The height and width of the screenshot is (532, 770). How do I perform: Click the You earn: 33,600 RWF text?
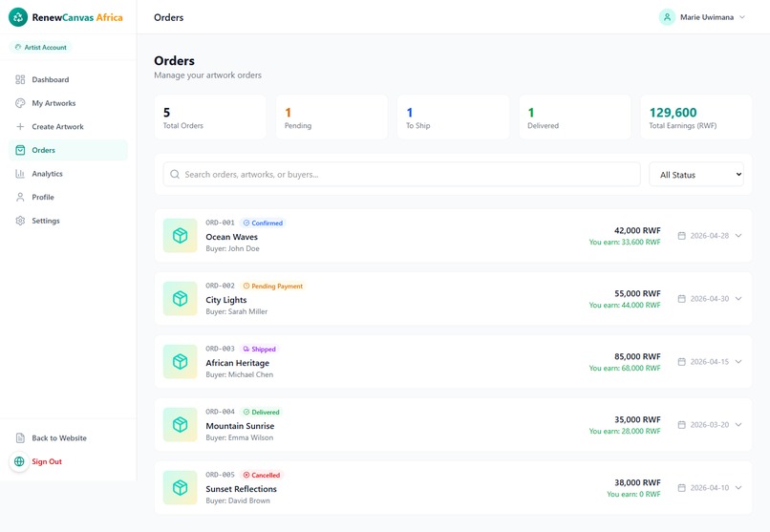coord(625,242)
